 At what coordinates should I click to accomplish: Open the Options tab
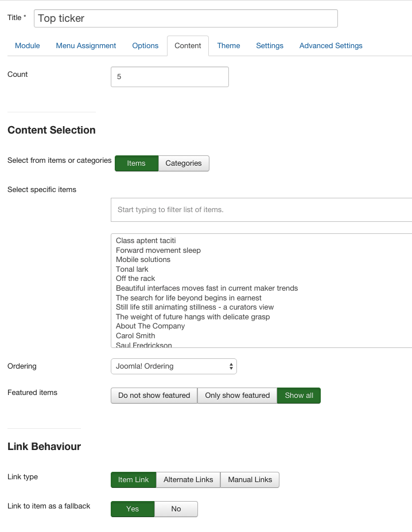[145, 46]
